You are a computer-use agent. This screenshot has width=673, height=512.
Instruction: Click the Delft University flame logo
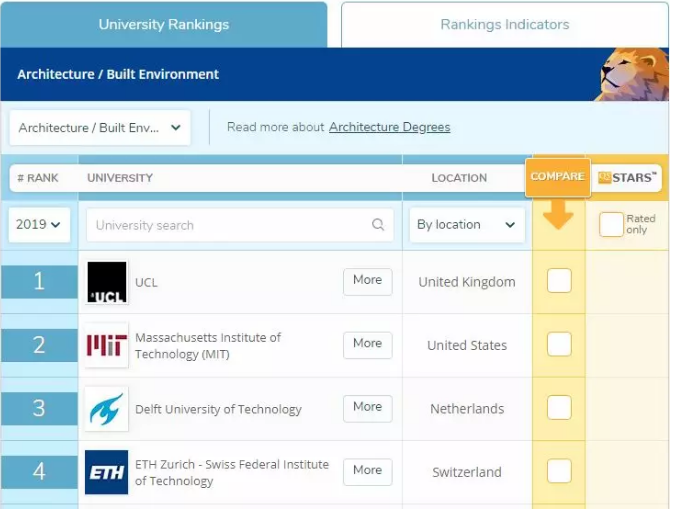coord(107,410)
